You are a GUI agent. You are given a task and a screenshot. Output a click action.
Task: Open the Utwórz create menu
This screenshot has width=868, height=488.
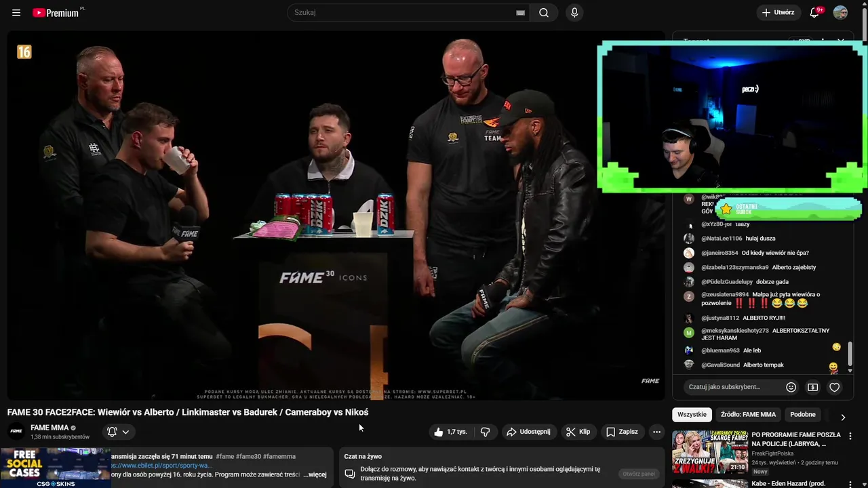click(778, 12)
